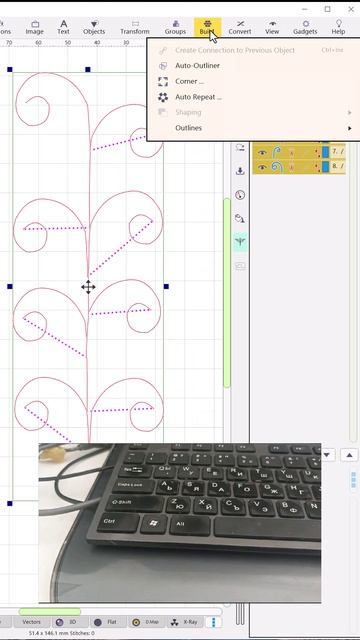360x640 pixels.
Task: Click the horizontal scrollbar thumb under the canvas
Action: click(x=50, y=611)
